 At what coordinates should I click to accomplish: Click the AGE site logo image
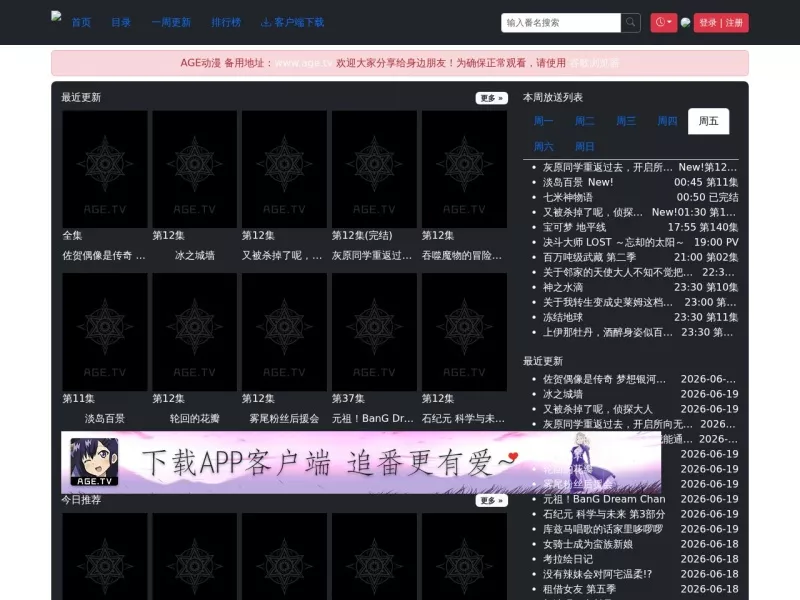(x=56, y=16)
